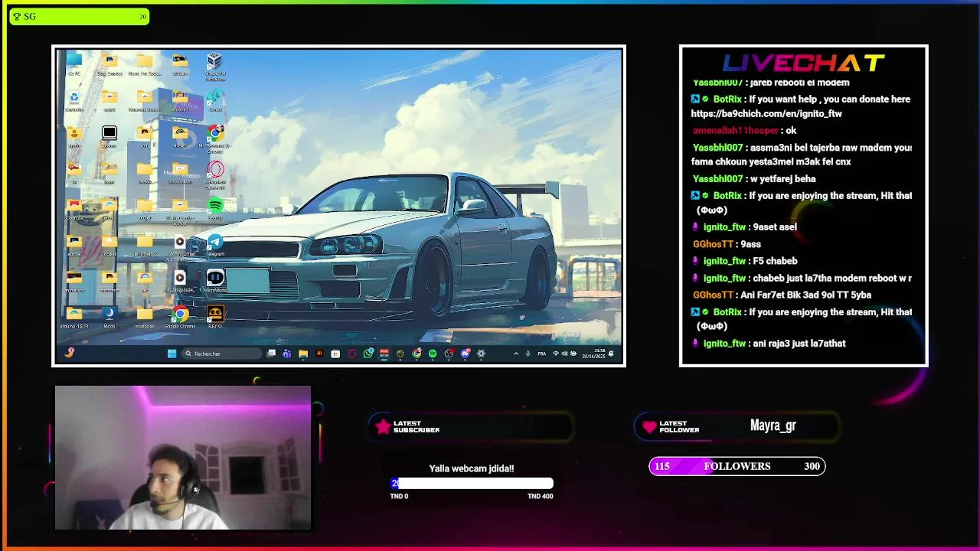Switch to Chrome in the taskbar

click(x=416, y=354)
